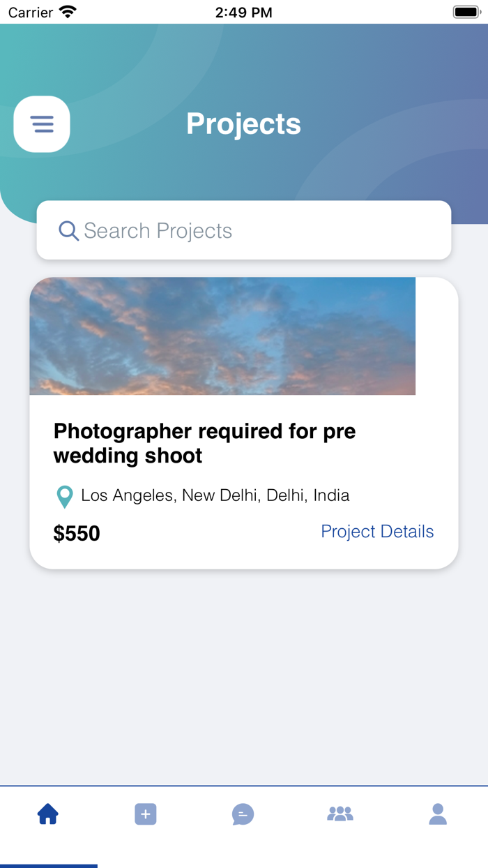Tap the $550 project price

coord(77,534)
